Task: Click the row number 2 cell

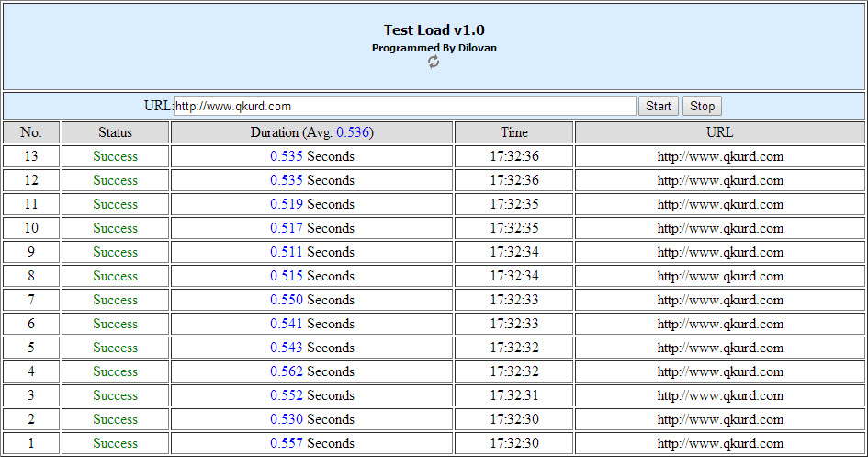Action: [31, 418]
